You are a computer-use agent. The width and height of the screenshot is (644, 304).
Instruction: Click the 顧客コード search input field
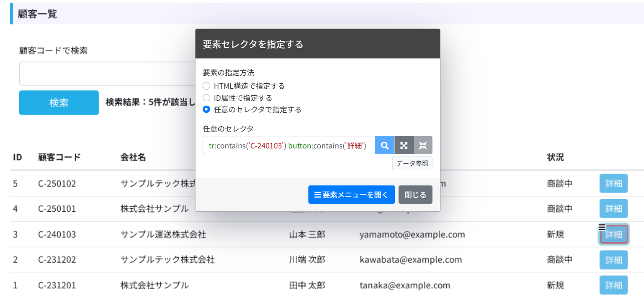[x=107, y=74]
